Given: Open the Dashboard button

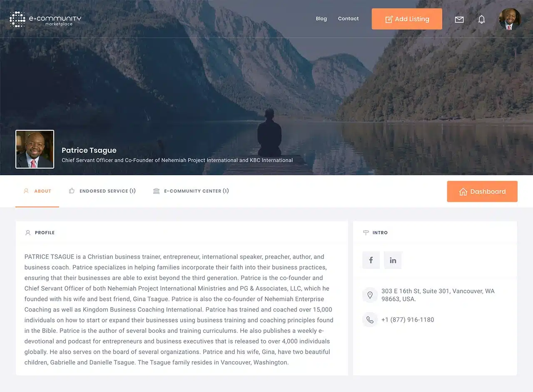Looking at the screenshot, I should (482, 191).
